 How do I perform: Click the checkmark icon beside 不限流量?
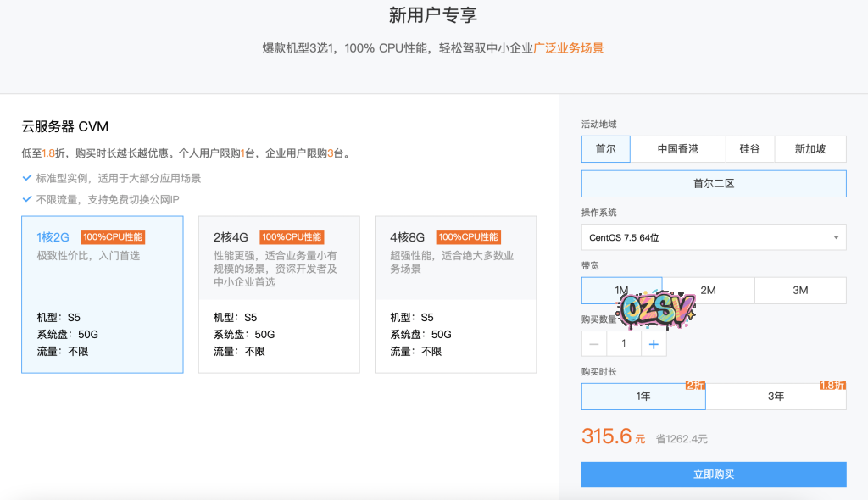(x=27, y=200)
